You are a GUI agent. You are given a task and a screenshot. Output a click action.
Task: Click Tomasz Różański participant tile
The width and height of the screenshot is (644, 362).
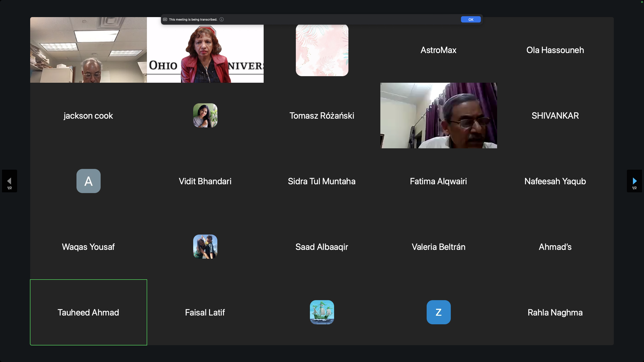point(322,115)
